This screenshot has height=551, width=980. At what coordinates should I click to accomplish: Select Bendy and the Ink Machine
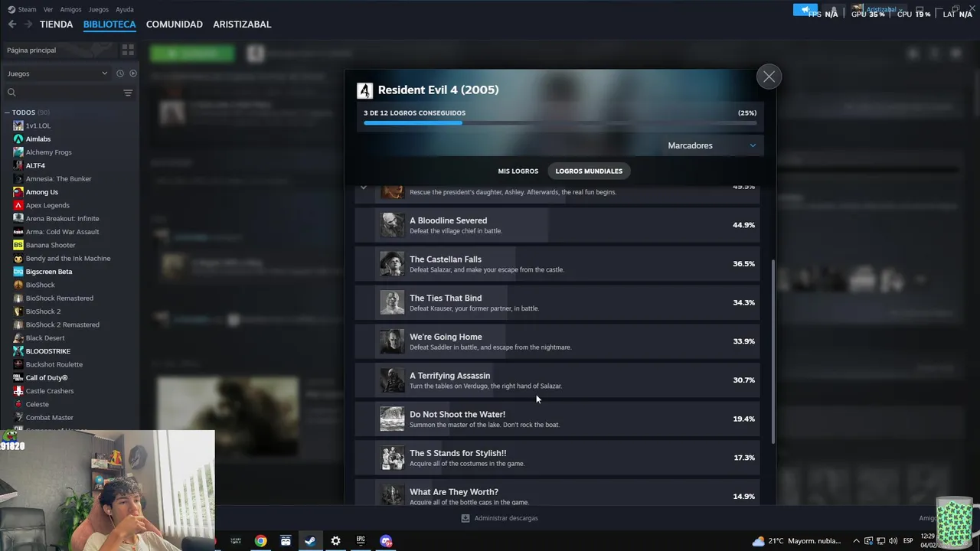click(x=68, y=258)
